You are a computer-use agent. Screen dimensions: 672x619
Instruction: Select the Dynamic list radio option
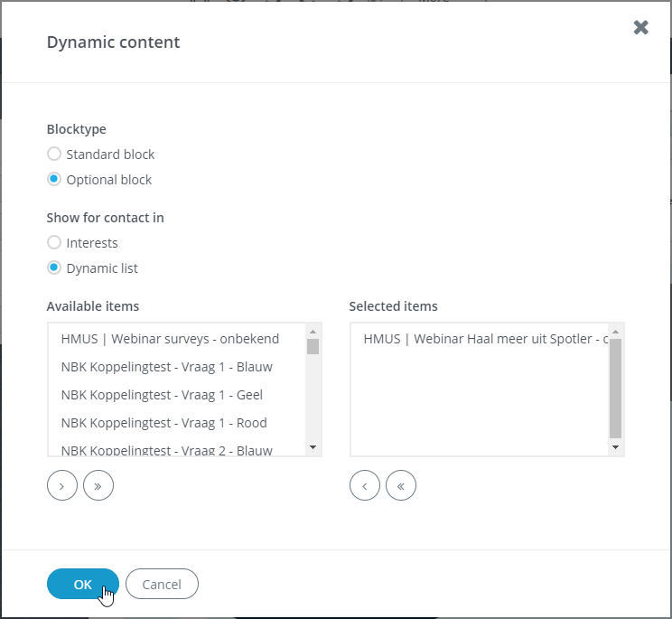[x=54, y=267]
